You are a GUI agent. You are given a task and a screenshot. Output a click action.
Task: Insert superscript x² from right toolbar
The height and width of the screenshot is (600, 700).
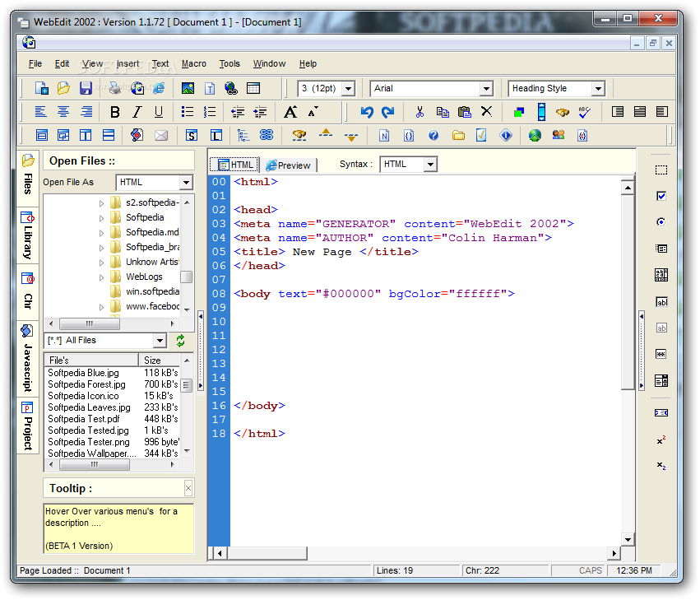click(x=661, y=440)
